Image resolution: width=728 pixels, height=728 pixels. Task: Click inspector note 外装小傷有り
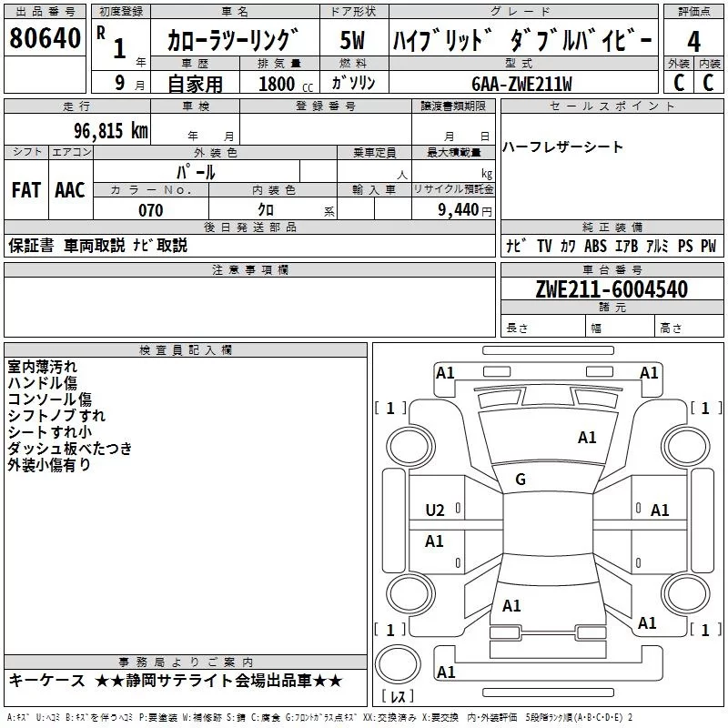(x=49, y=465)
